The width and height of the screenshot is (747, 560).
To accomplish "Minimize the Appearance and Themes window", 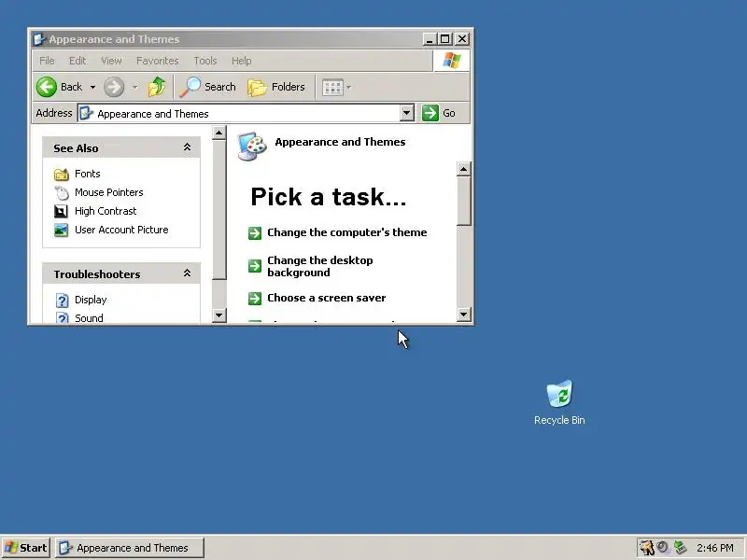I will coord(430,39).
